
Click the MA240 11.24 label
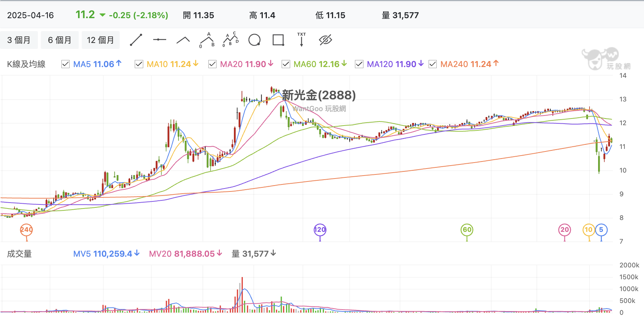click(x=469, y=64)
